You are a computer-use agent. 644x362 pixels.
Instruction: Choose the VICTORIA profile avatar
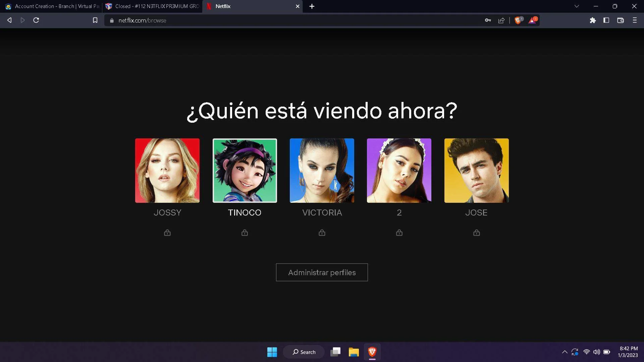322,171
